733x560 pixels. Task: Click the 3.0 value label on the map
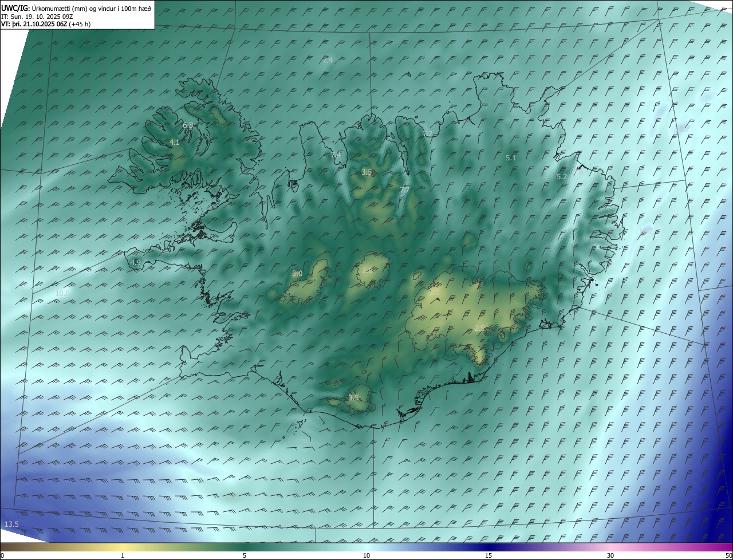(x=297, y=274)
